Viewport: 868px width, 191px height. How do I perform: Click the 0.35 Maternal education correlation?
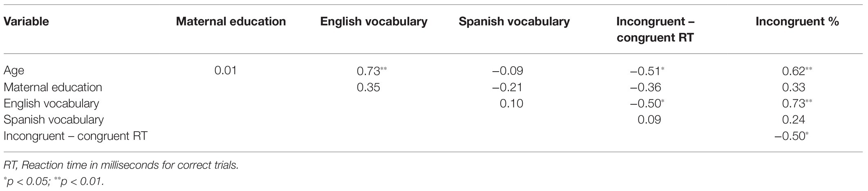point(368,87)
